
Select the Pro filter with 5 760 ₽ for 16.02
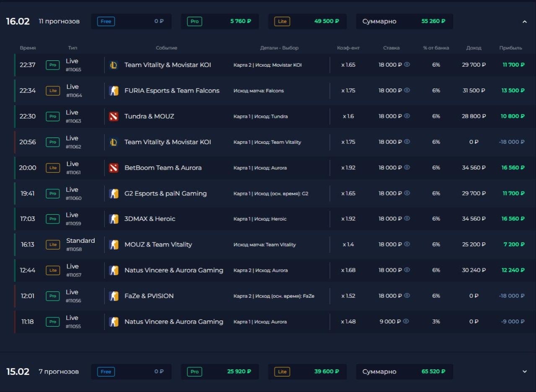(194, 21)
